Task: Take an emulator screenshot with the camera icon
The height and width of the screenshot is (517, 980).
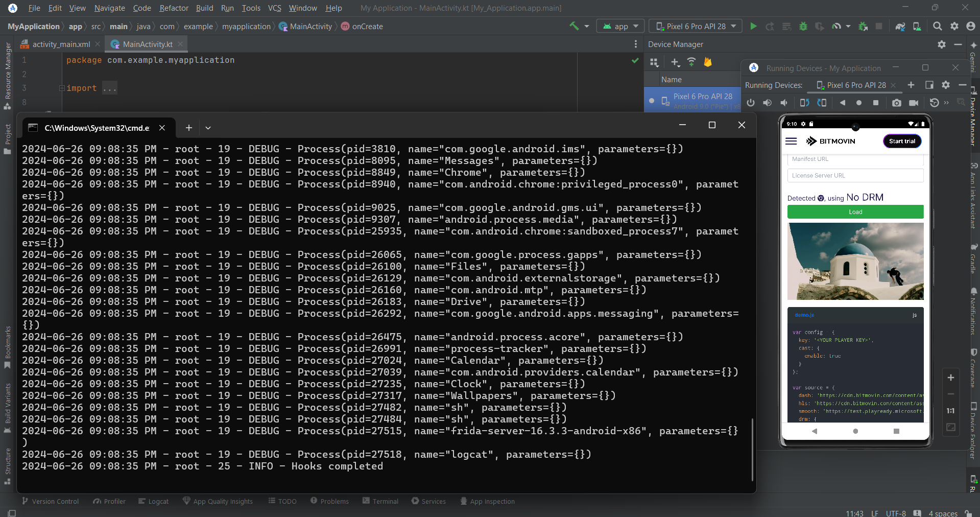Action: [896, 103]
